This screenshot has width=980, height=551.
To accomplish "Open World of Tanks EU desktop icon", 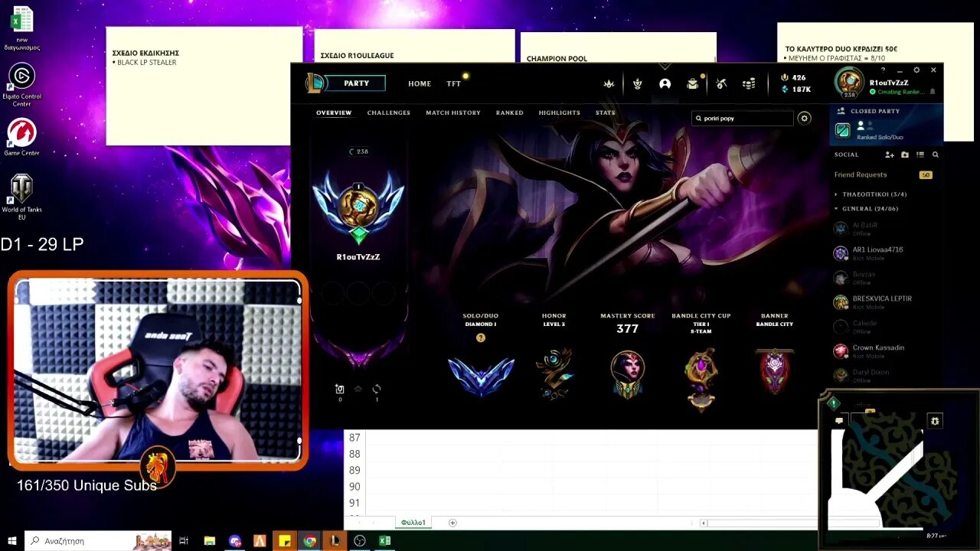I will pyautogui.click(x=21, y=197).
